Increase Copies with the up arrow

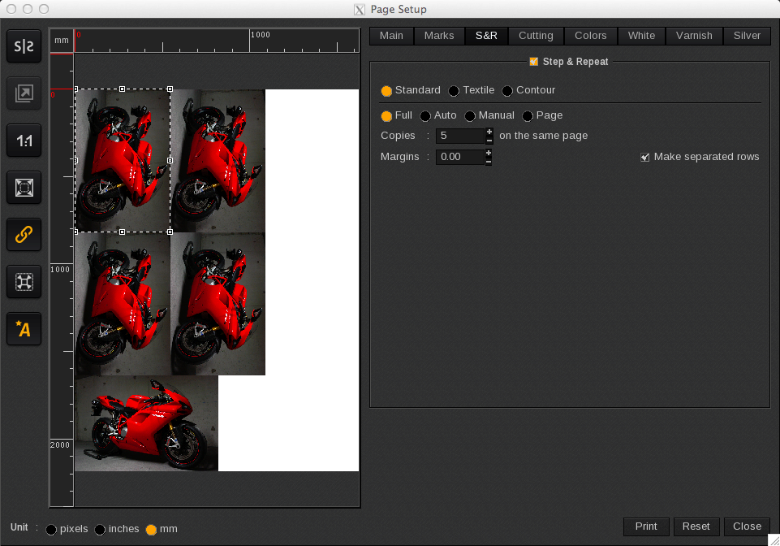pyautogui.click(x=489, y=131)
